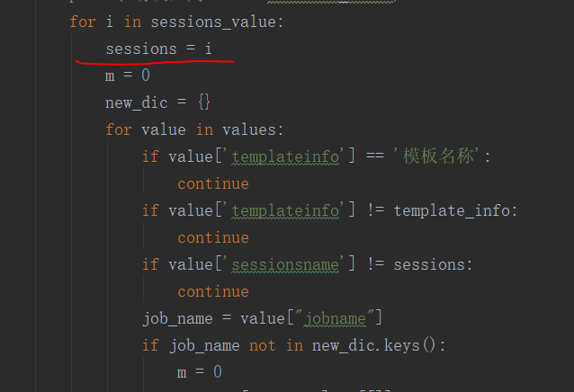574x392 pixels.
Task: Click the 'for value in values' statement
Action: tap(194, 129)
